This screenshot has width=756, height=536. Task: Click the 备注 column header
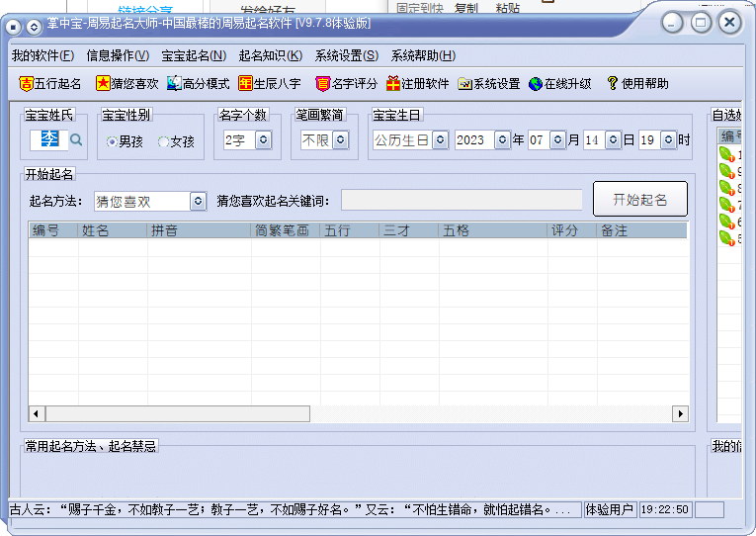[x=642, y=230]
